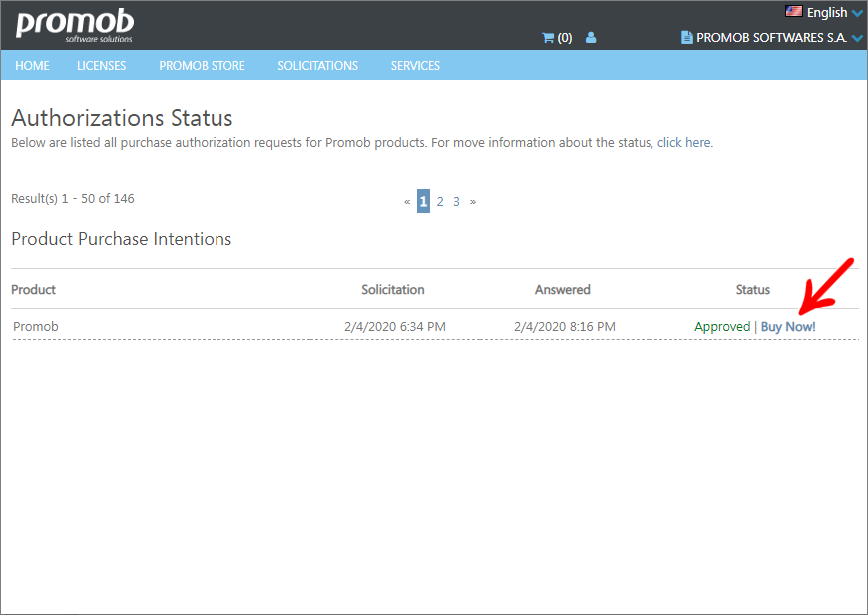Click the 'click here' status info link
868x615 pixels.
(683, 143)
